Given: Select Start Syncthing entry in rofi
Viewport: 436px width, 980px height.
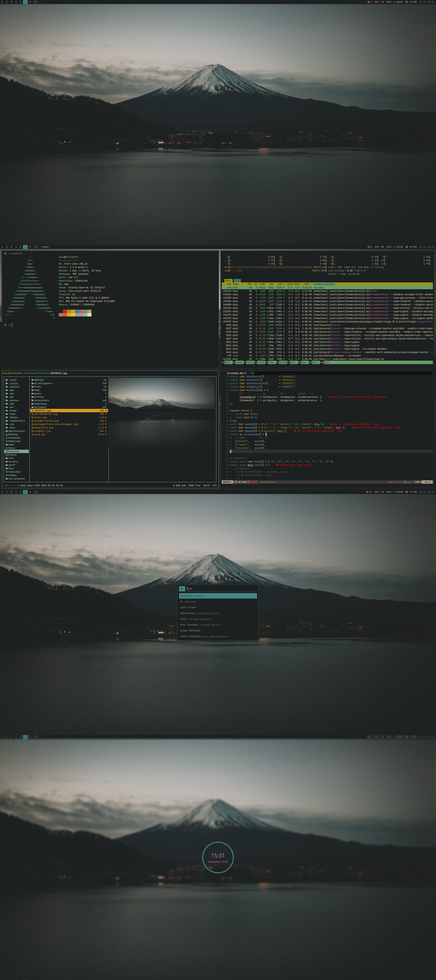Looking at the screenshot, I should 218,636.
